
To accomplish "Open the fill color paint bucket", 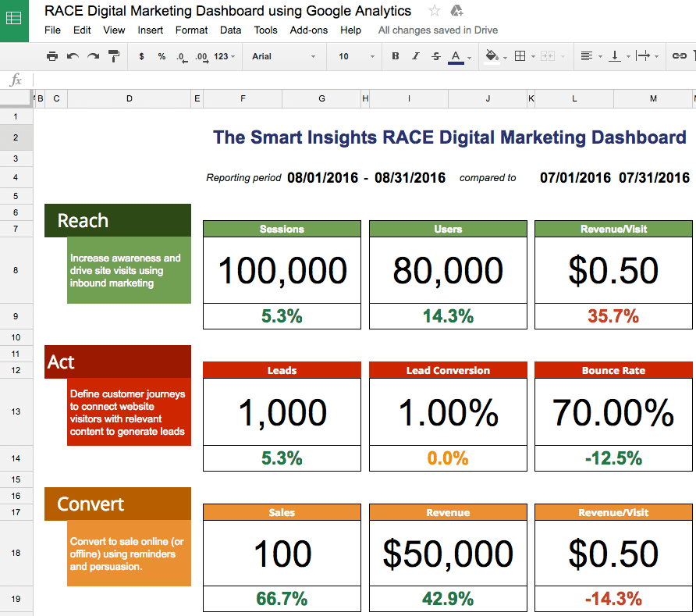I will pyautogui.click(x=492, y=56).
